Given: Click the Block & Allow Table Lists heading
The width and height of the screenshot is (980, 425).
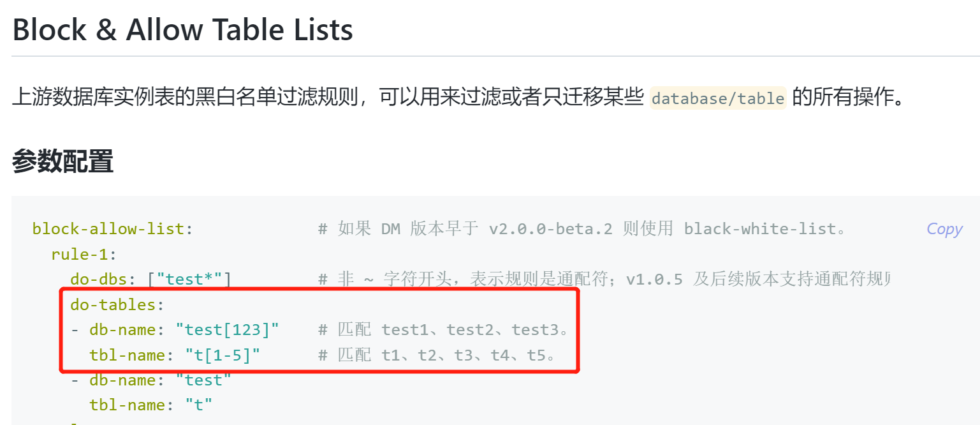Looking at the screenshot, I should coord(182,30).
